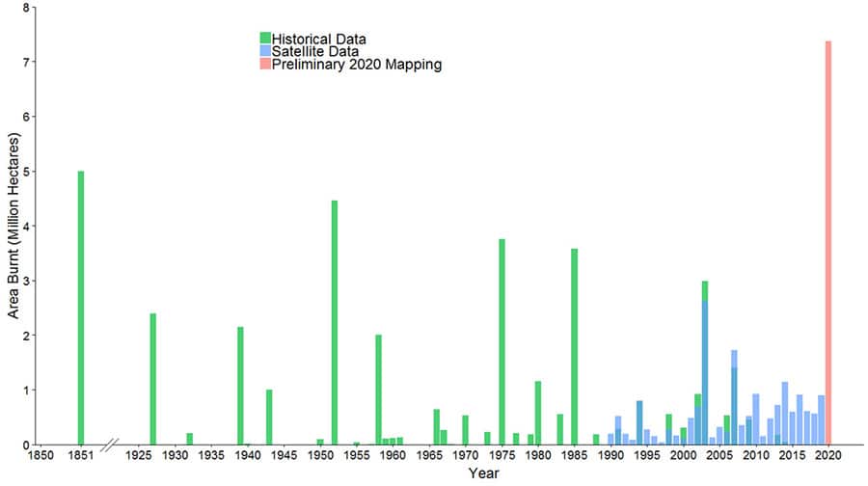This screenshot has width=868, height=486.
Task: Click the tall pink 2020 bar
Action: (x=827, y=241)
